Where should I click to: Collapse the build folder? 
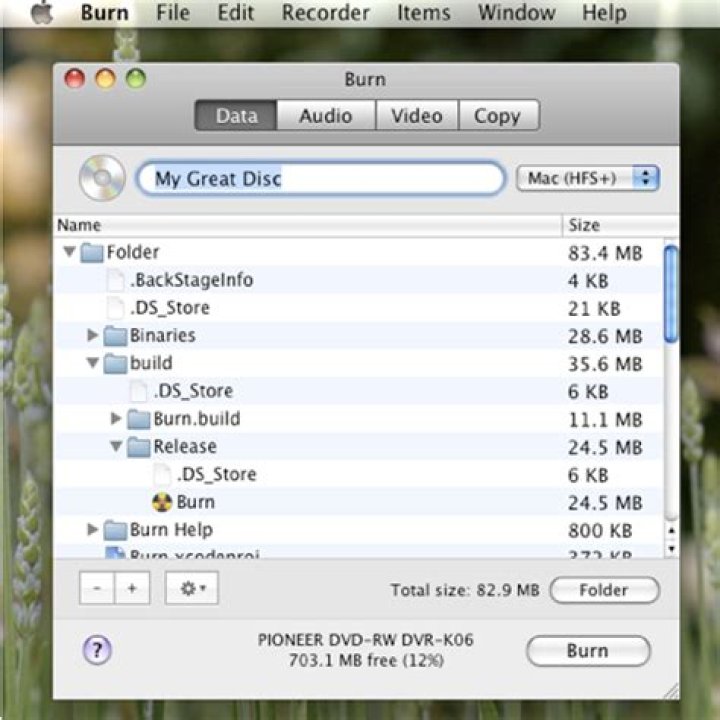93,363
